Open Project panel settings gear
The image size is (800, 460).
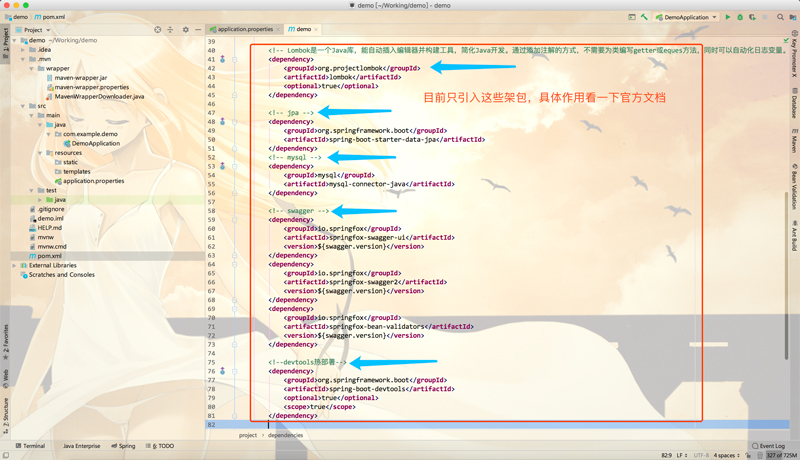coord(186,30)
